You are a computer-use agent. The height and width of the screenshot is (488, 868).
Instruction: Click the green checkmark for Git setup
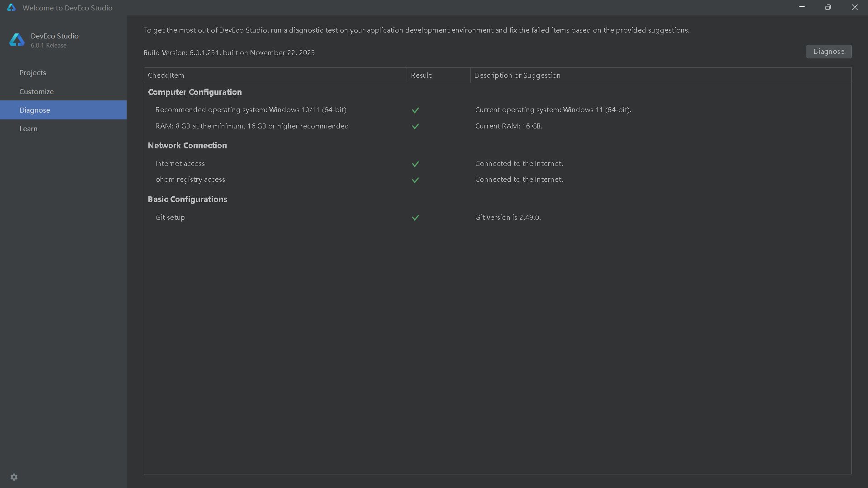tap(415, 218)
